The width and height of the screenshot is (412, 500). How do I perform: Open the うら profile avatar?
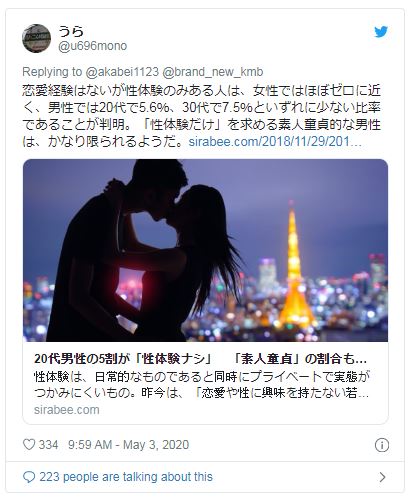coord(36,38)
